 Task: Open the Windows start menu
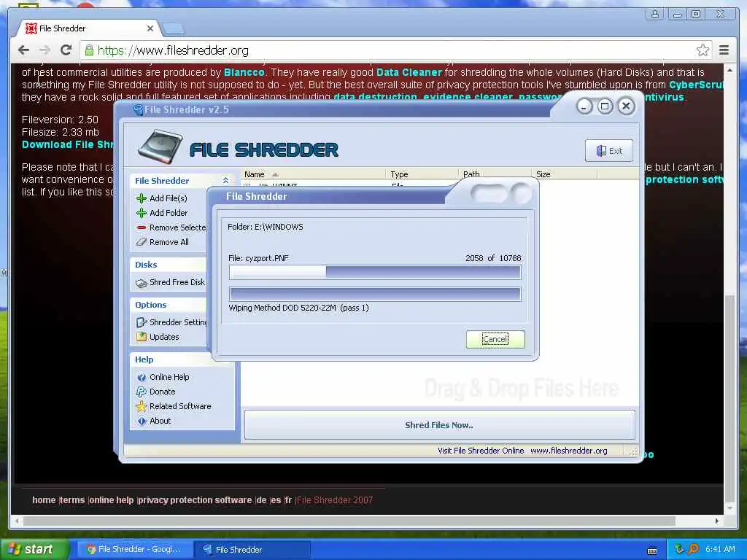[x=34, y=549]
